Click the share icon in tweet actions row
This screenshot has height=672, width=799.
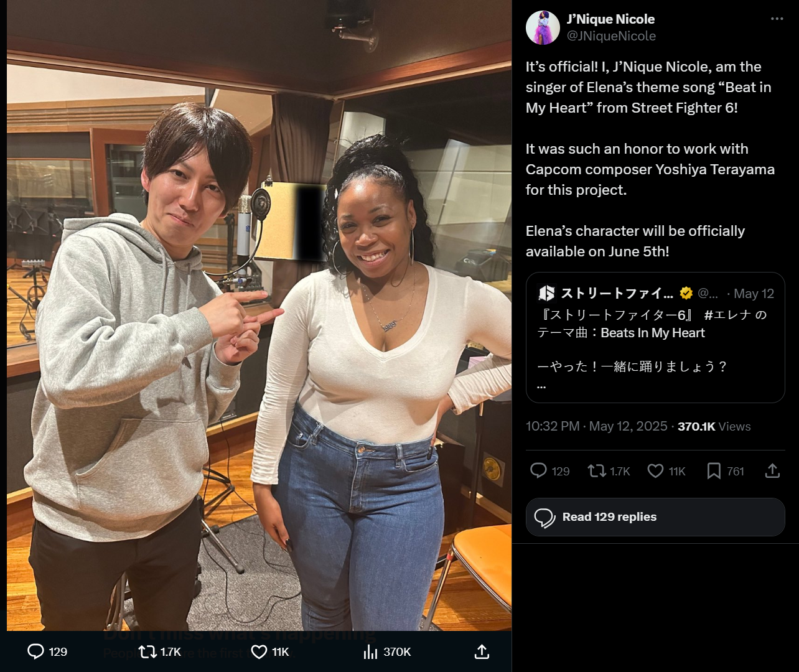772,470
